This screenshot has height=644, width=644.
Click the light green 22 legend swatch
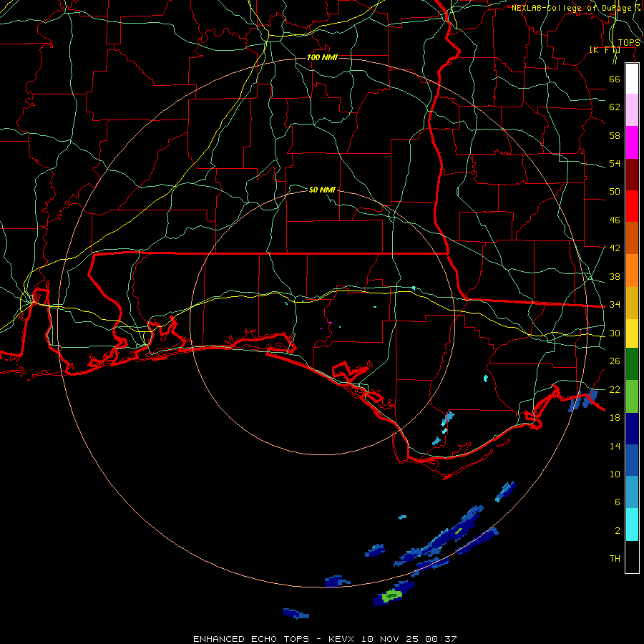click(632, 396)
